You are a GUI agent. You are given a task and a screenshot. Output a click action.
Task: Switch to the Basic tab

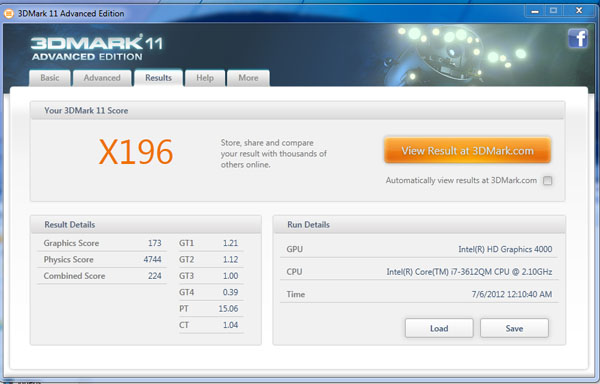pyautogui.click(x=50, y=78)
